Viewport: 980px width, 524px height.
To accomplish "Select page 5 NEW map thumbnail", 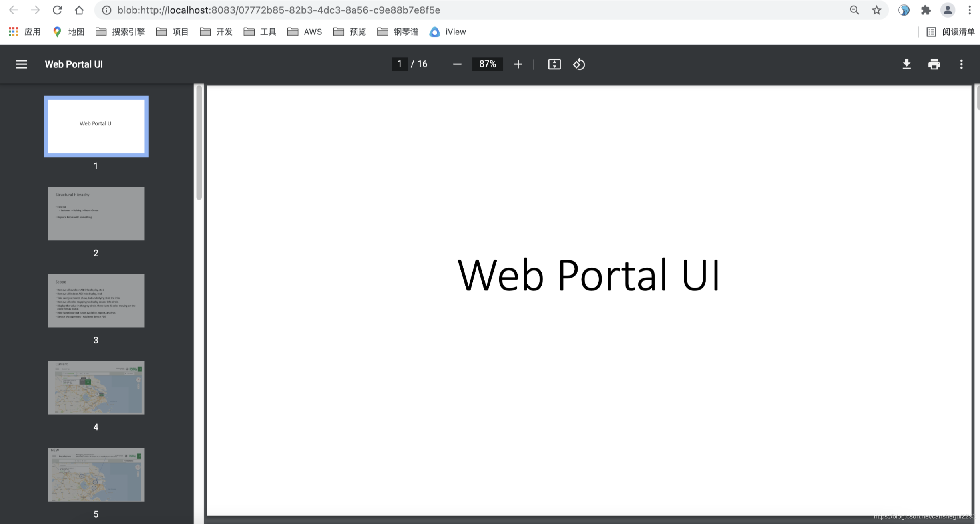I will point(96,475).
